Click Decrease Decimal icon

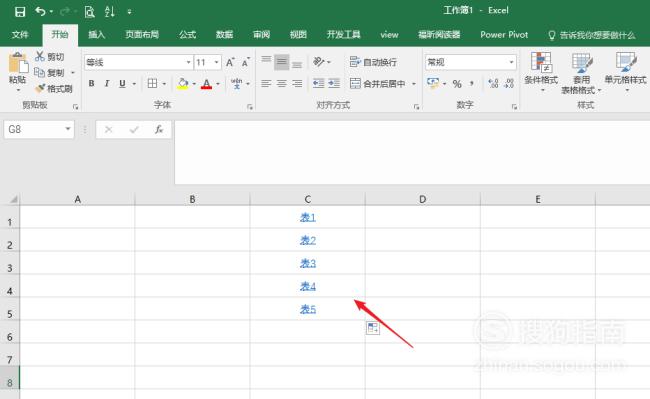point(509,84)
